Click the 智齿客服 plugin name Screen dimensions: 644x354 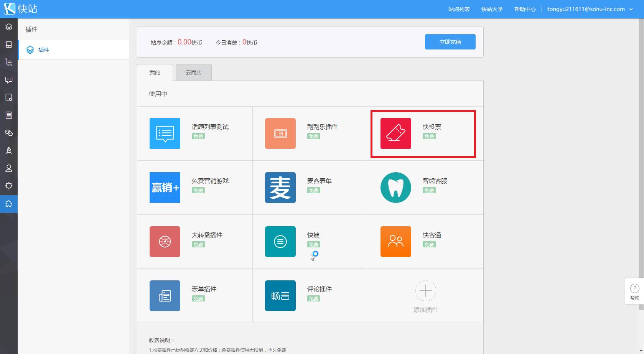435,181
